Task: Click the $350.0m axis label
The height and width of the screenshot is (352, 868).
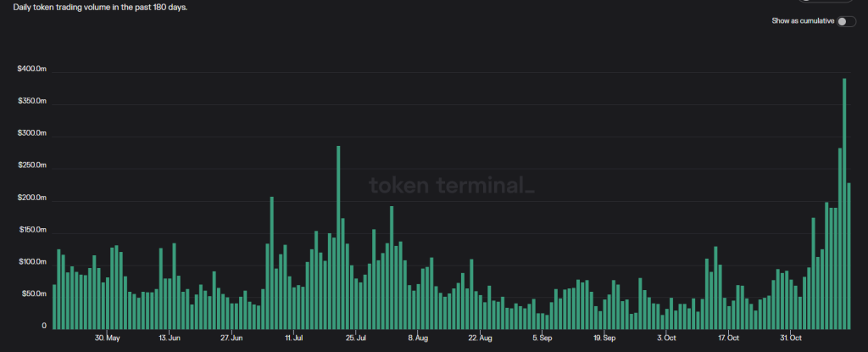Action: pos(33,102)
